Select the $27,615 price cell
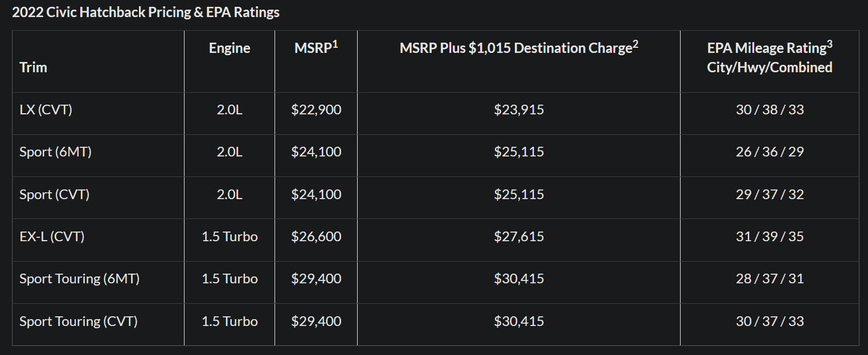The width and height of the screenshot is (868, 355). tap(519, 236)
